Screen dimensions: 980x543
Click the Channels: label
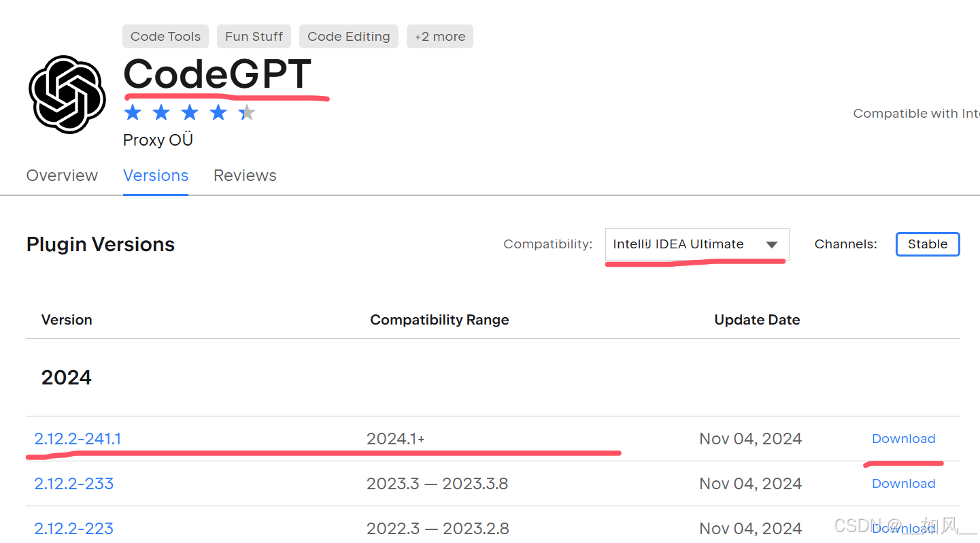[x=846, y=244]
